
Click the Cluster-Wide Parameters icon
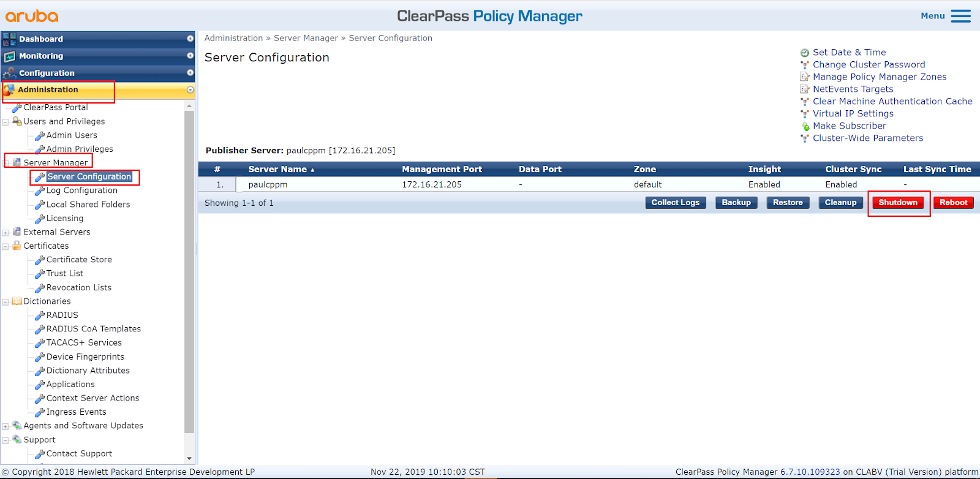click(805, 138)
